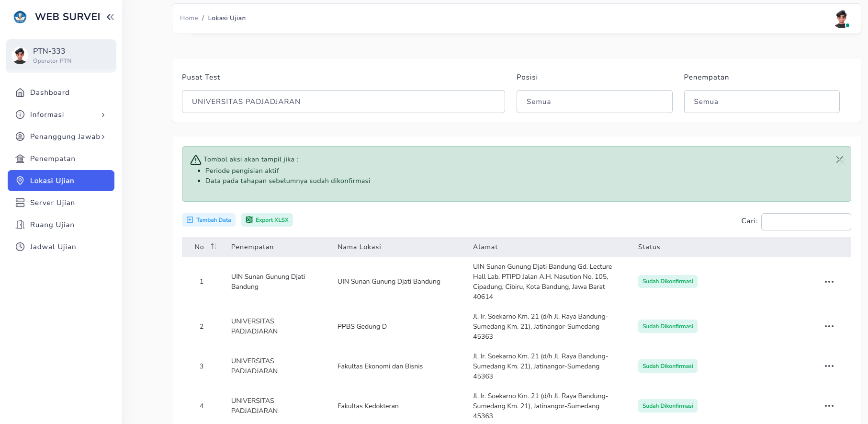
Task: Open Server Ujian menu item
Action: 61,203
